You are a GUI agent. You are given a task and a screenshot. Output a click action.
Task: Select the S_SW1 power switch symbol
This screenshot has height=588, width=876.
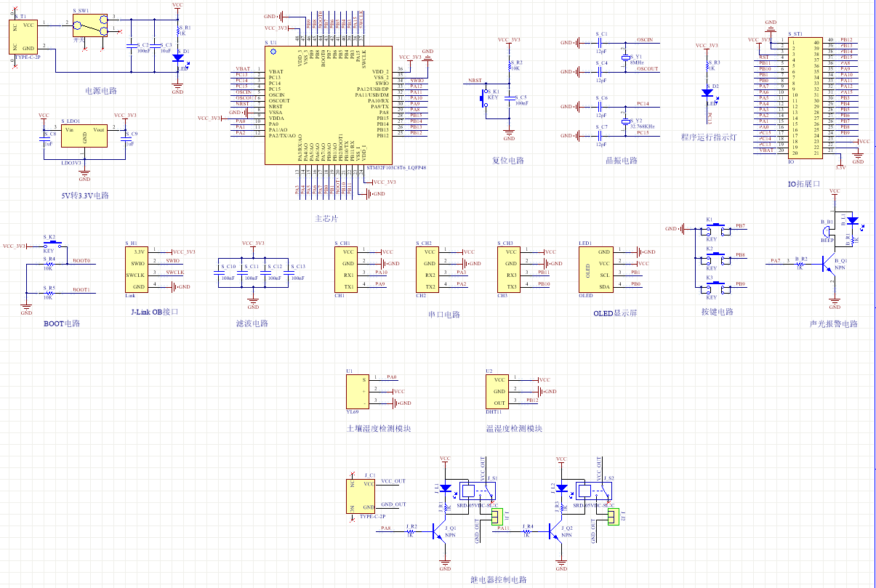pos(91,26)
